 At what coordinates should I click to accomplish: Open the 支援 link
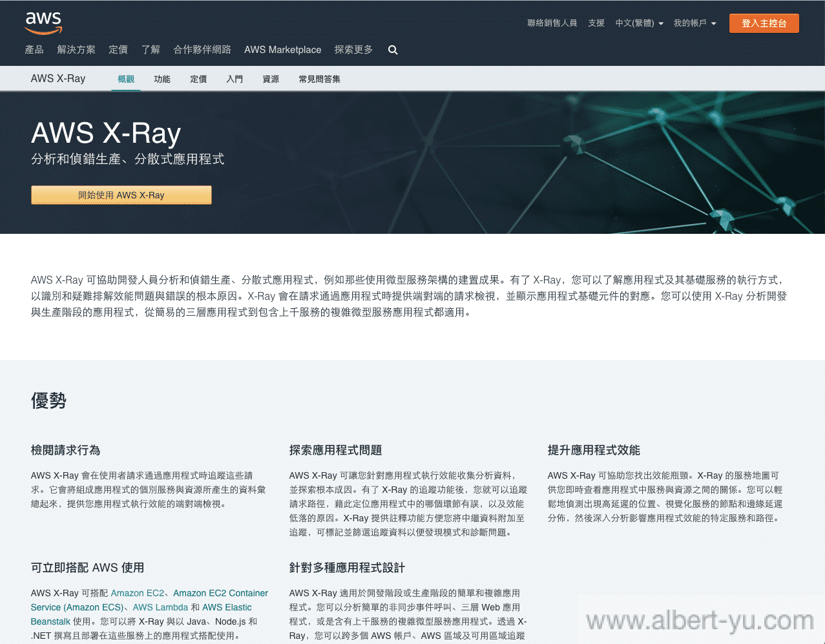tap(596, 23)
